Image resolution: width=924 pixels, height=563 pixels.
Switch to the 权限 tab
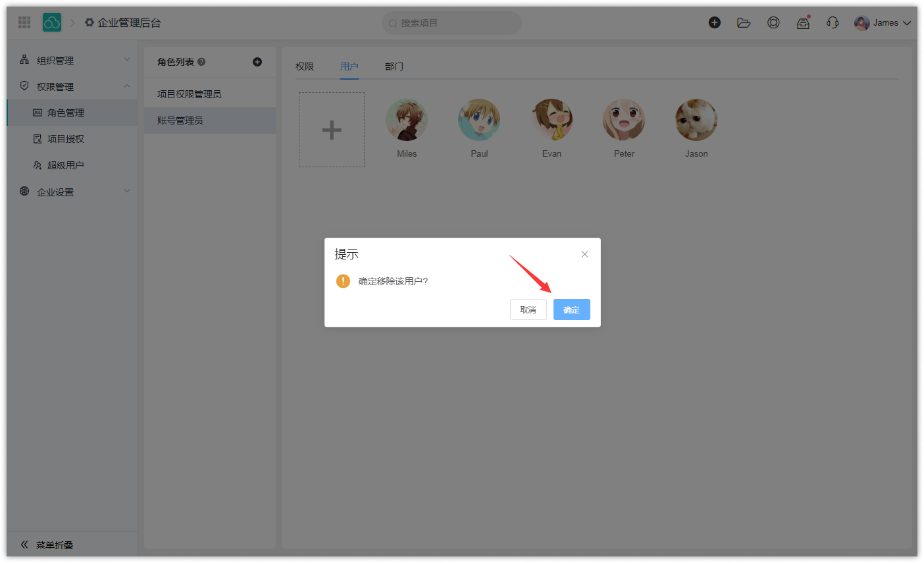point(305,67)
